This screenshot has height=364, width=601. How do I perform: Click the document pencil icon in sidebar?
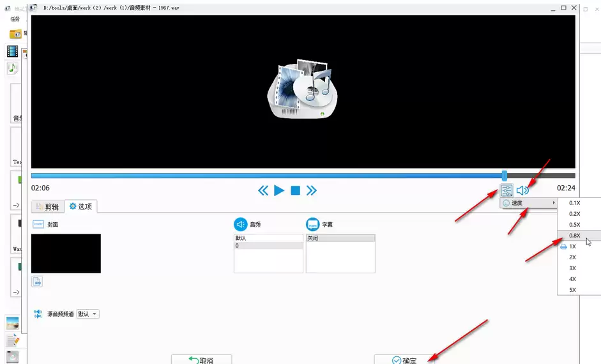12,340
